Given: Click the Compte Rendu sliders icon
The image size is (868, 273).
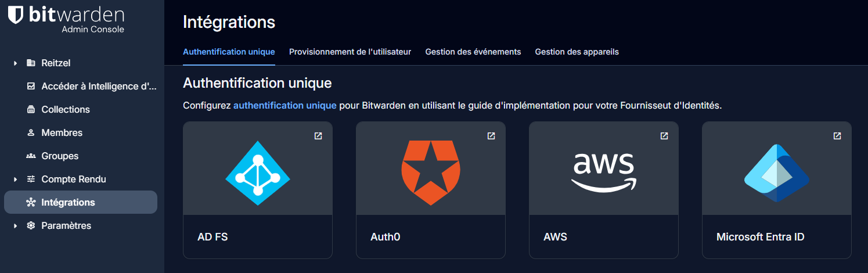Looking at the screenshot, I should tap(31, 179).
